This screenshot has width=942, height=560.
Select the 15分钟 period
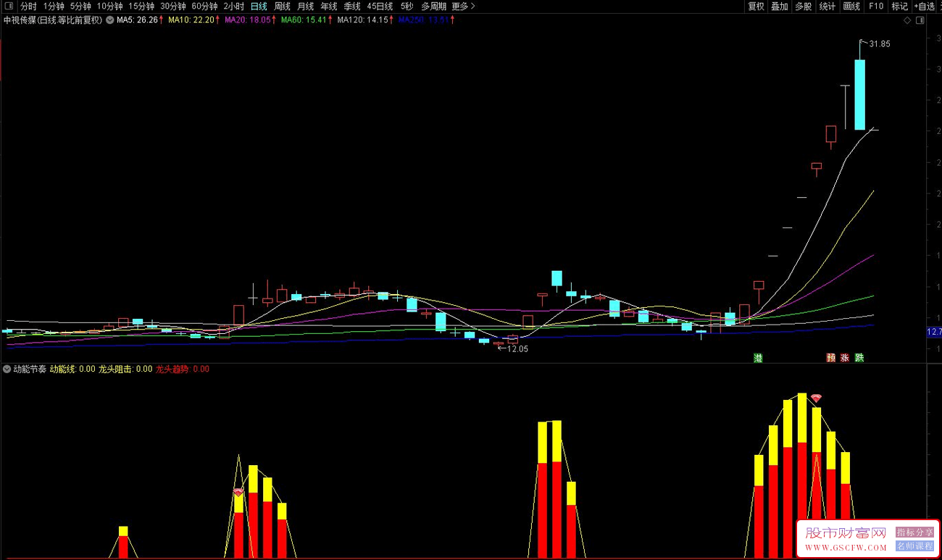(x=141, y=7)
